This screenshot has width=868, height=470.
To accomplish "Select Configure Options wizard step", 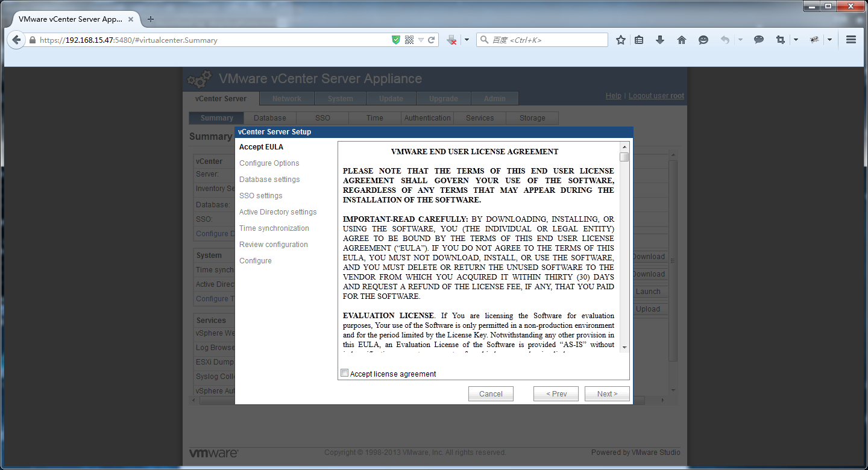I will point(269,163).
